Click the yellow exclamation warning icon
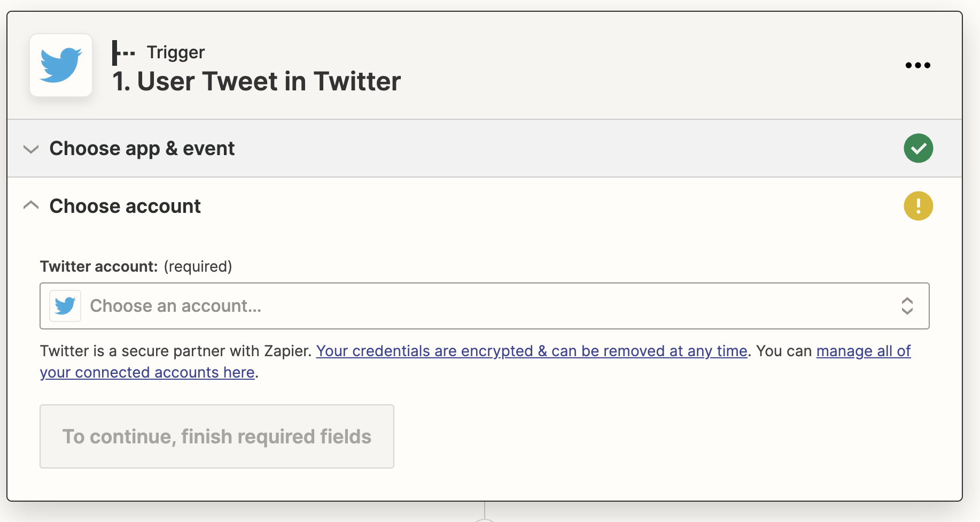980x522 pixels. point(918,206)
